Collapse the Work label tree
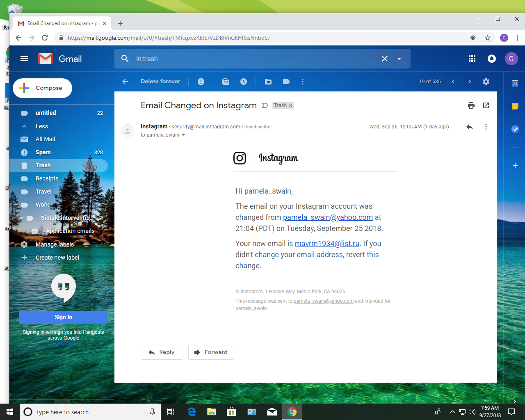This screenshot has width=525, height=420. coord(16,205)
